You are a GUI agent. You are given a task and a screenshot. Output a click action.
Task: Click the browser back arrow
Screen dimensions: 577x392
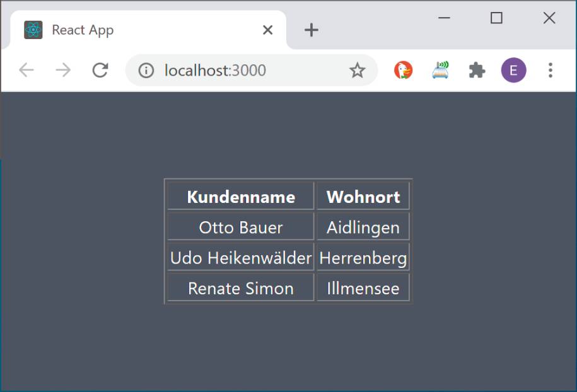click(26, 70)
